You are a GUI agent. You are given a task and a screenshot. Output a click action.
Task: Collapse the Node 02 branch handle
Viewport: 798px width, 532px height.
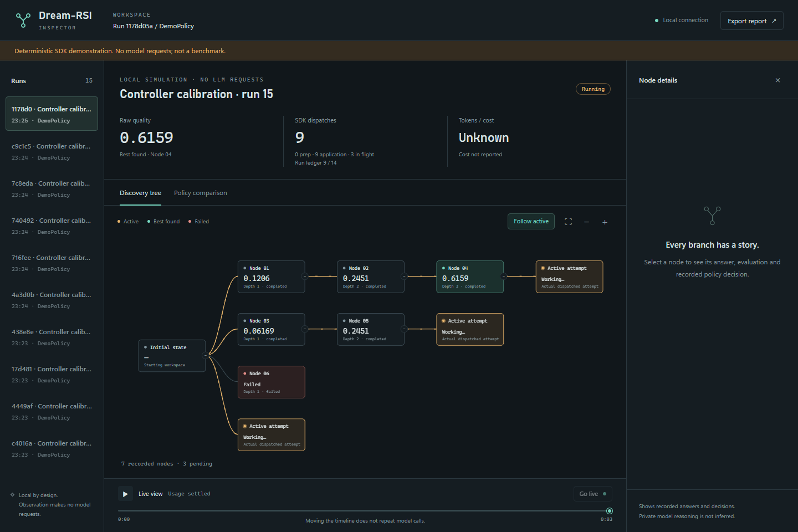[404, 276]
